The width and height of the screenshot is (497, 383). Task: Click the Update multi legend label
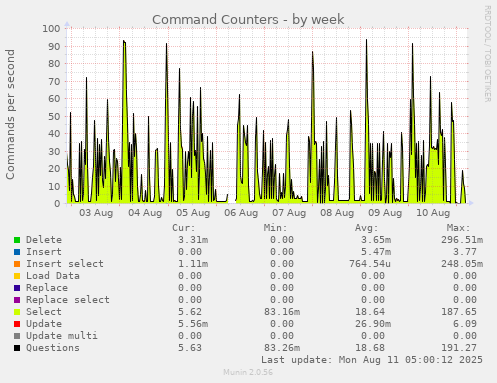pos(62,336)
